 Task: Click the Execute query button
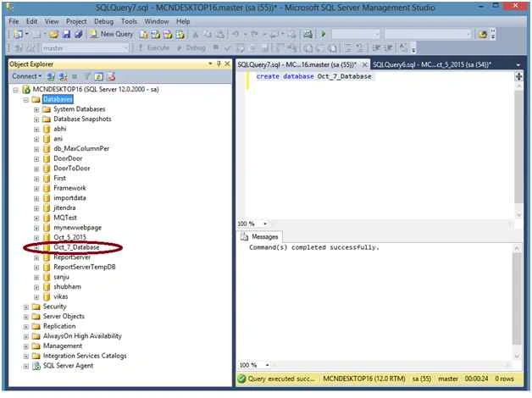tap(153, 47)
